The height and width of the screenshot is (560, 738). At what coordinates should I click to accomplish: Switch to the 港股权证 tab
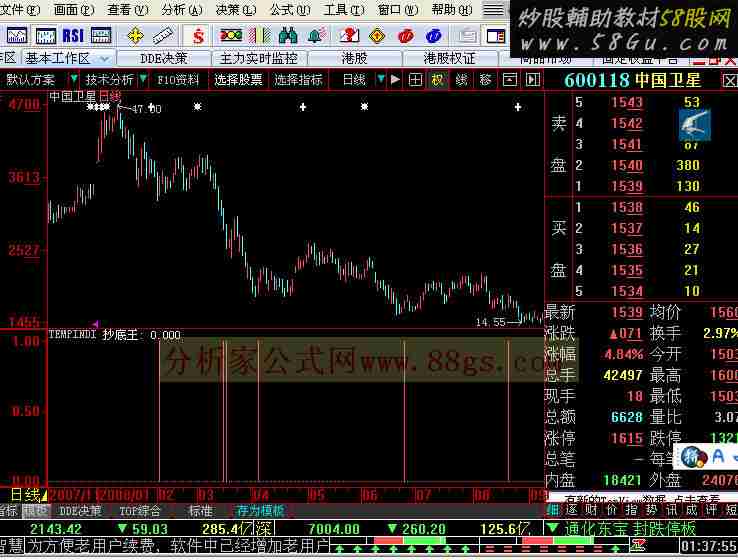(x=449, y=59)
